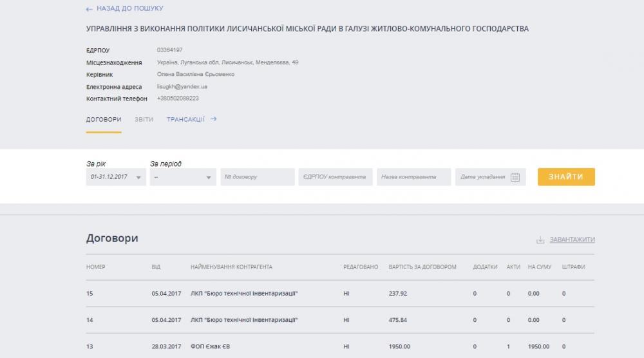This screenshot has height=358, width=644.
Task: Open the Звіти tab
Action: pos(144,120)
